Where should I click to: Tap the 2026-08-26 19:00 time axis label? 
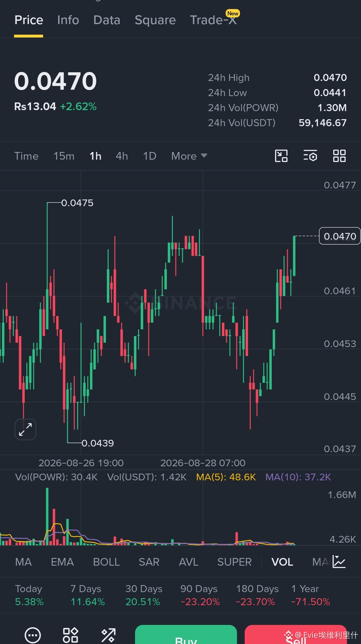pyautogui.click(x=81, y=463)
